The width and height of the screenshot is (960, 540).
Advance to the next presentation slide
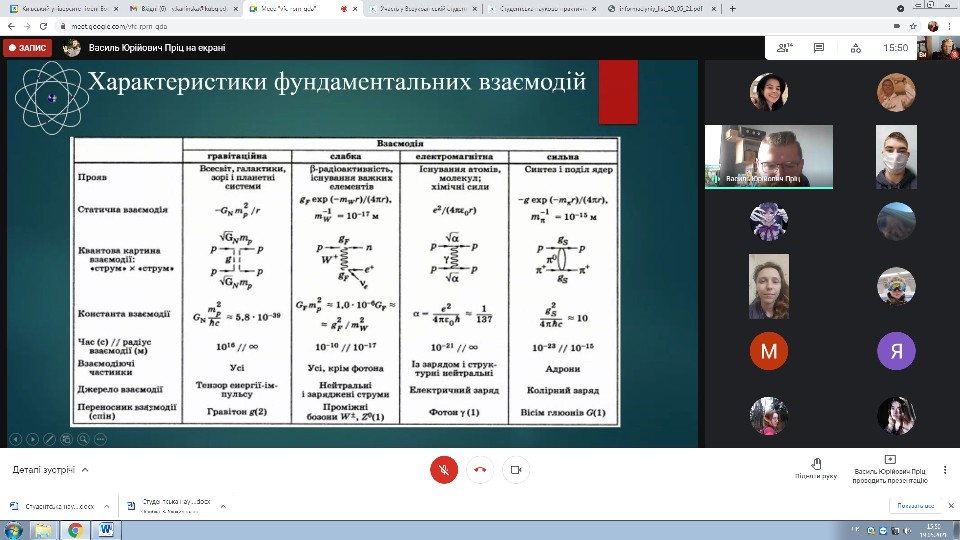point(32,439)
